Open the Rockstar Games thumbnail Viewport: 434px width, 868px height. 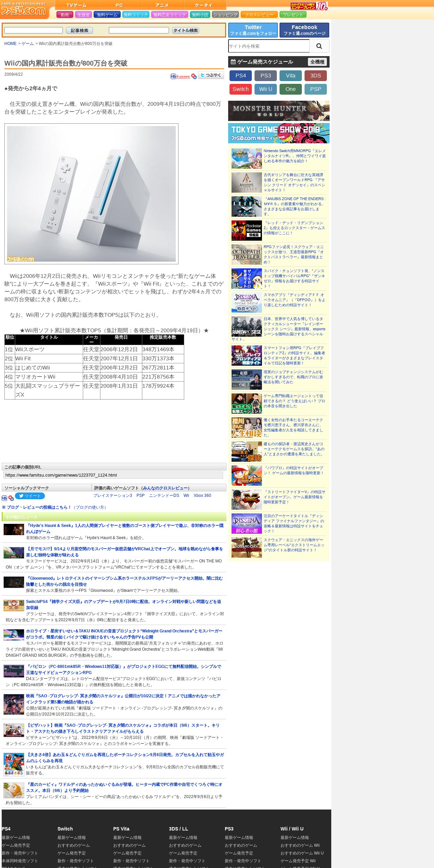click(x=246, y=231)
